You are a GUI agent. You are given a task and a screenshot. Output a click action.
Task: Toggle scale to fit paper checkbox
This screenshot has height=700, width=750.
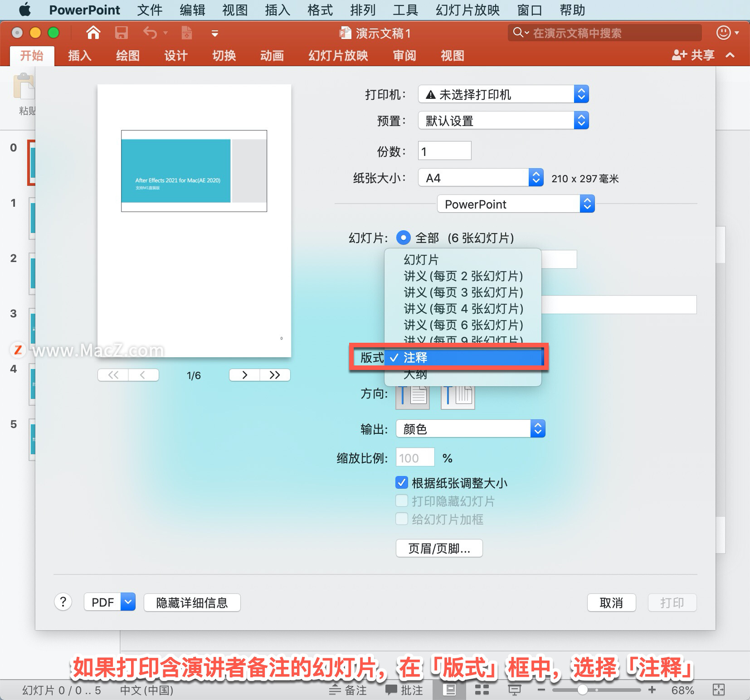click(401, 482)
